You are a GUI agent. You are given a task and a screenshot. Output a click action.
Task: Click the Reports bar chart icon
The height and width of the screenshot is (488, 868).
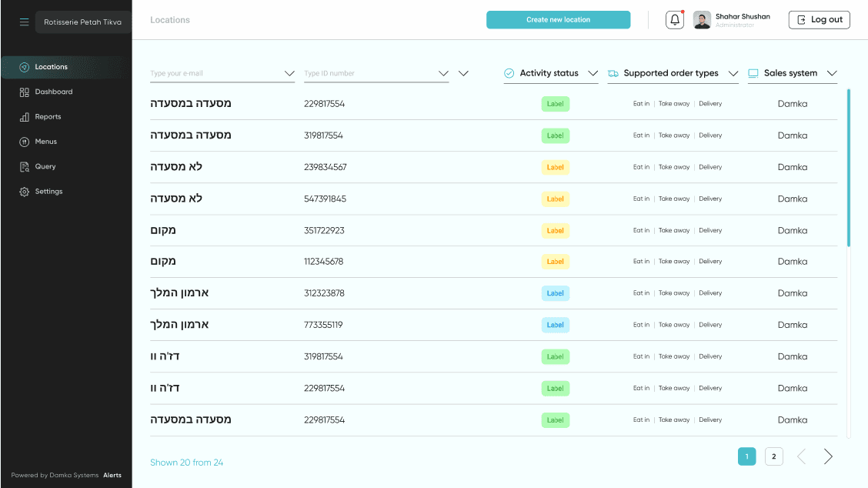[x=24, y=117]
